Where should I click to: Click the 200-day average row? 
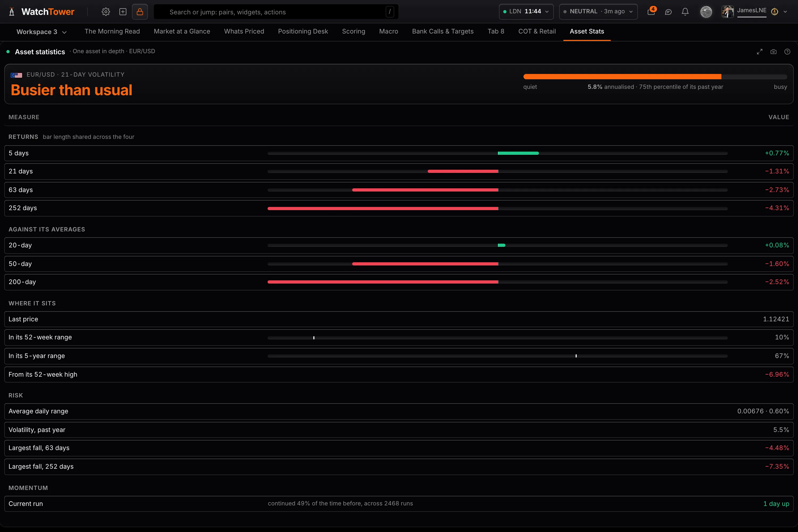pos(399,282)
